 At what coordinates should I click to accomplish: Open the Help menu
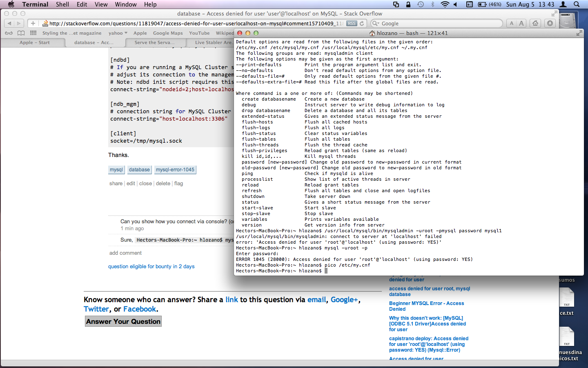click(x=150, y=4)
